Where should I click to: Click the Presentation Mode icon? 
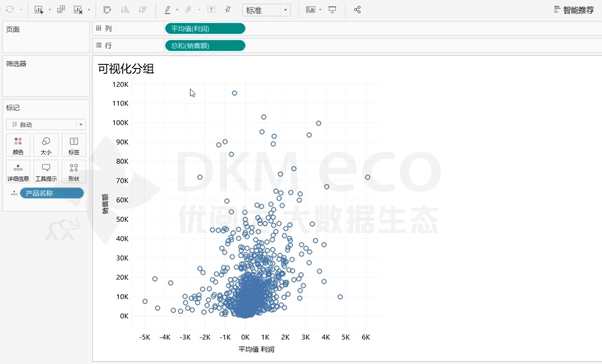(x=332, y=10)
